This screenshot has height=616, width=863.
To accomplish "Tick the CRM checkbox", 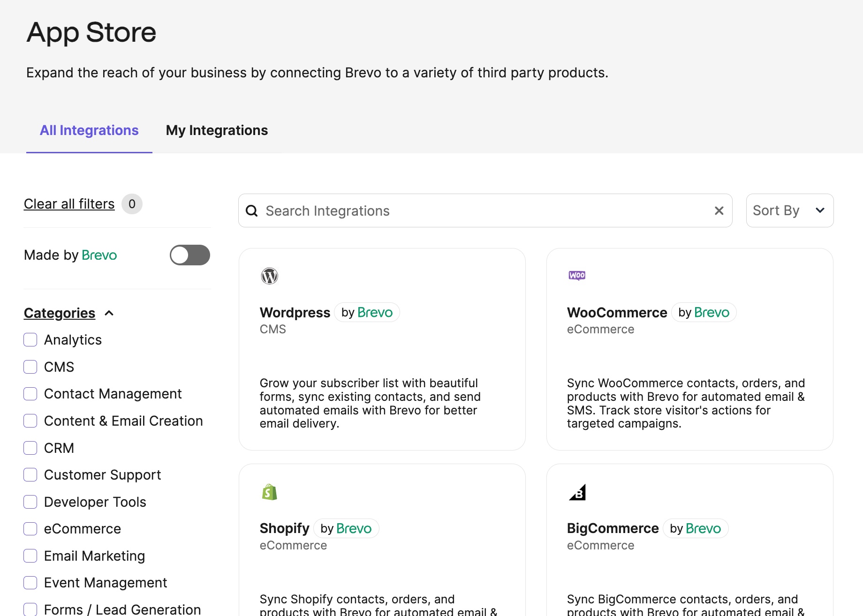I will [x=30, y=448].
